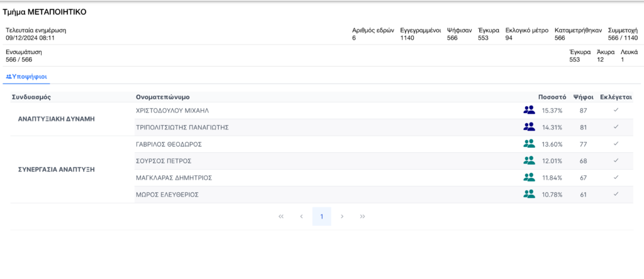This screenshot has width=644, height=279.
Task: Click the teal group icon for ΓΑΒΡΙΛΟΣ ΘΕΟΔΩΡΟΣ
Action: point(529,144)
